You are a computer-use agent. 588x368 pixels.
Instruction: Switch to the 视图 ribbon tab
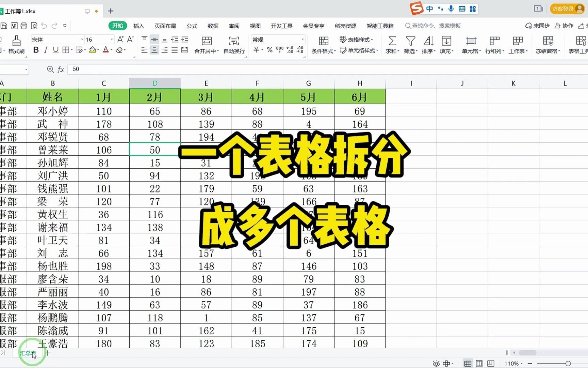pyautogui.click(x=255, y=26)
